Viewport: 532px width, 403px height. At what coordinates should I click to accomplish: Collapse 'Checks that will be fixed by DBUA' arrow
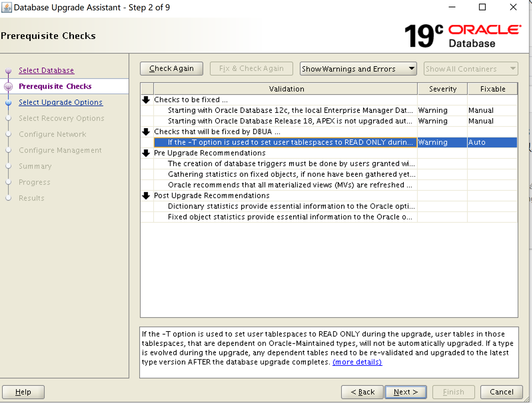coord(146,132)
